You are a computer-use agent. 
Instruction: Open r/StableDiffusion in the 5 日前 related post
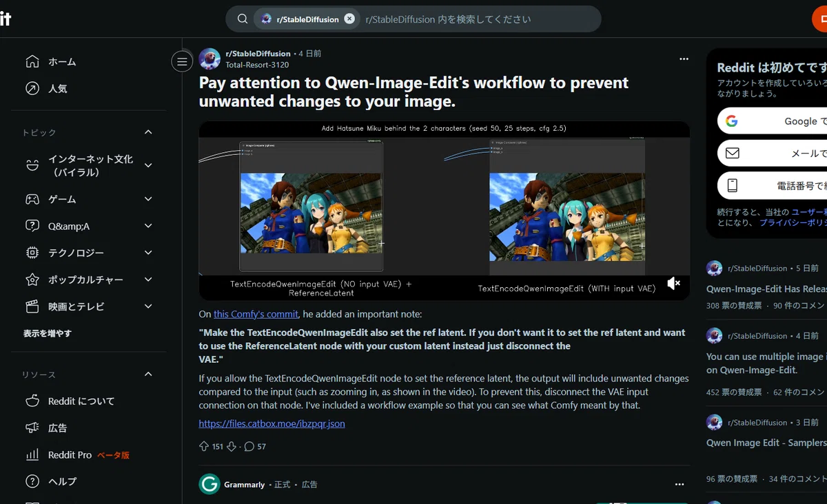click(x=756, y=269)
